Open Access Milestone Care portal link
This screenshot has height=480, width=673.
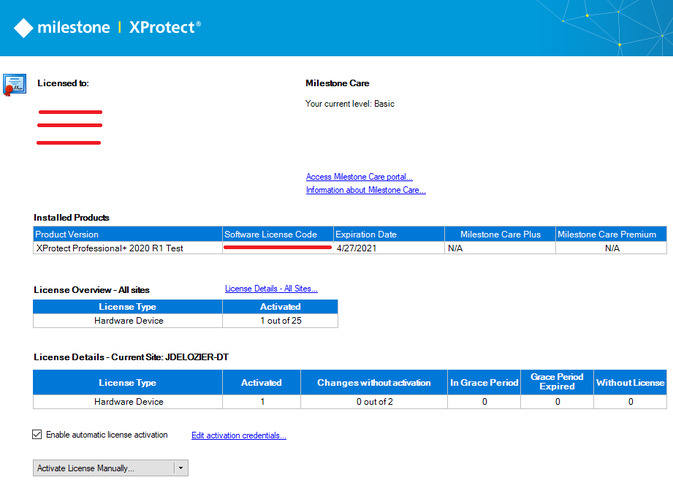click(359, 177)
